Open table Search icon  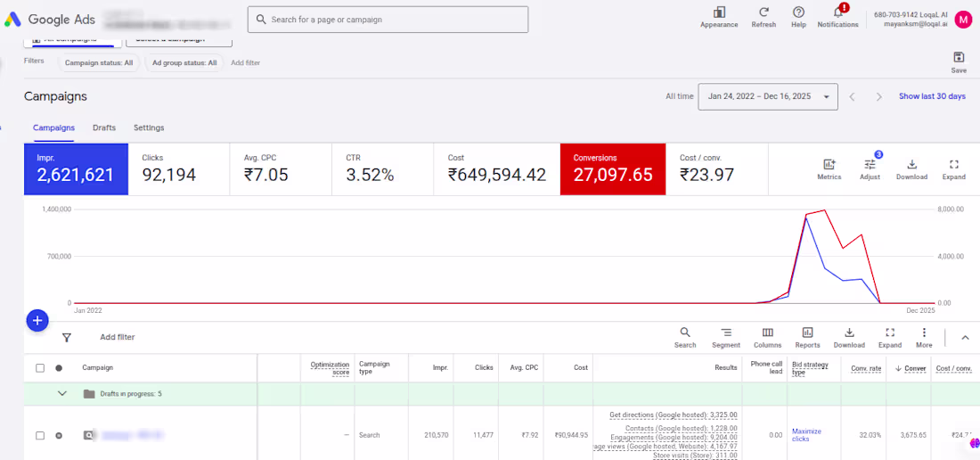(685, 333)
